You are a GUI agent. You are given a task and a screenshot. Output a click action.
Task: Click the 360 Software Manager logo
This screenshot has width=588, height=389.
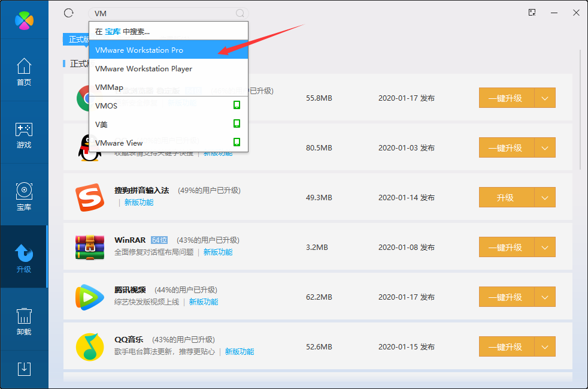point(24,20)
